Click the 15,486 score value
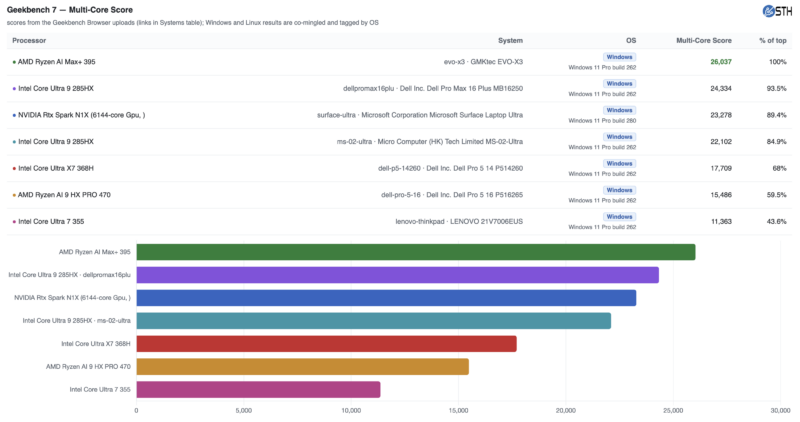The image size is (800, 422). 721,194
